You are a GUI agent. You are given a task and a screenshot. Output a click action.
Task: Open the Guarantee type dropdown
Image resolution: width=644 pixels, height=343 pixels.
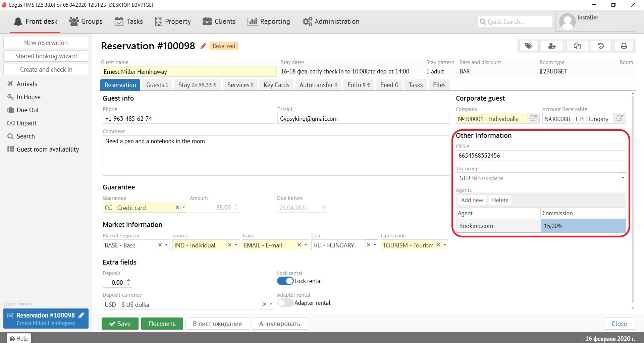(184, 208)
